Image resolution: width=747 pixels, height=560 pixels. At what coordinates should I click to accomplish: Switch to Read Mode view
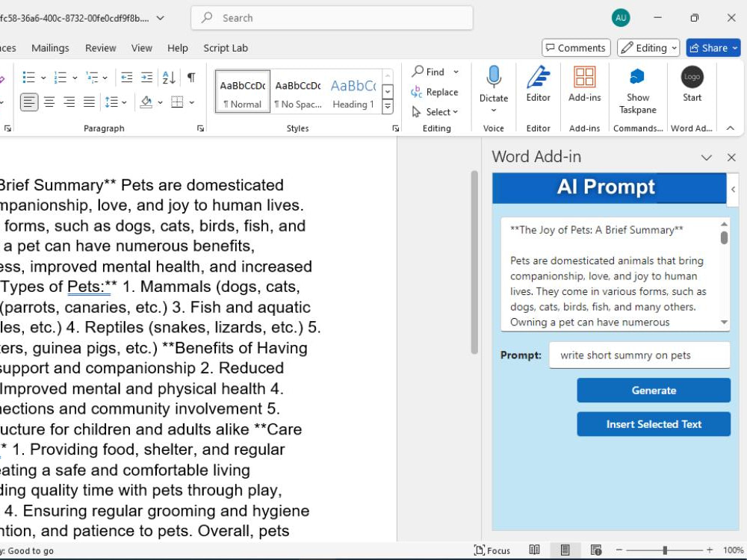point(535,550)
